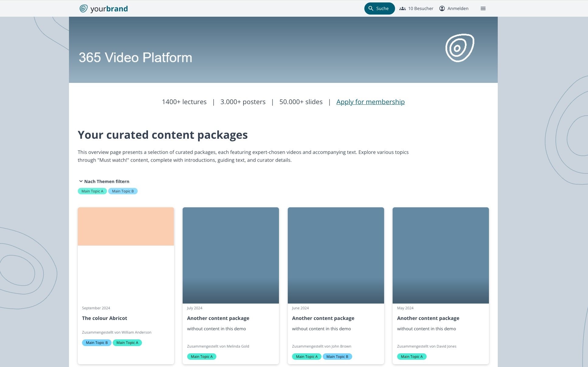Click the July 2024 date label

click(194, 308)
